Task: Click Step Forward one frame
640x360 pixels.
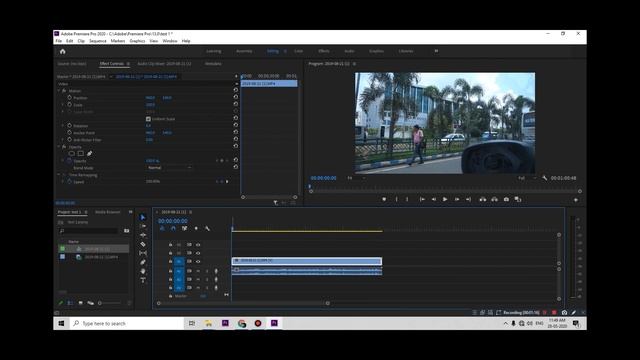Action: tap(457, 199)
